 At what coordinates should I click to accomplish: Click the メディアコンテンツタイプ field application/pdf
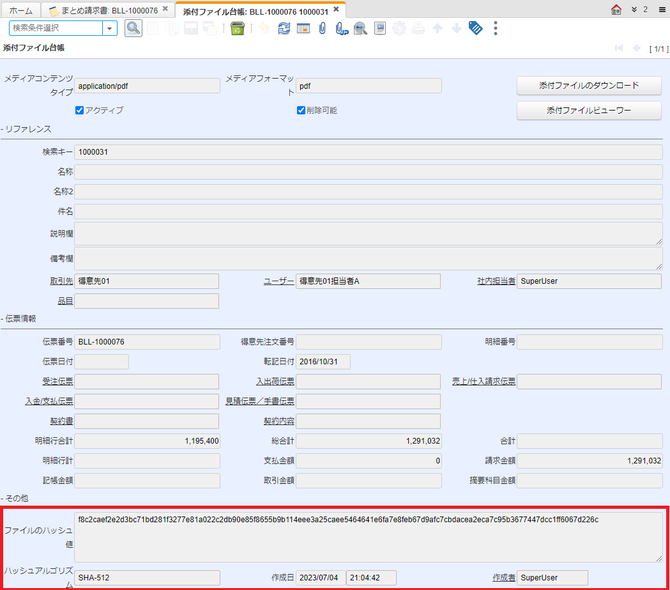coord(147,86)
